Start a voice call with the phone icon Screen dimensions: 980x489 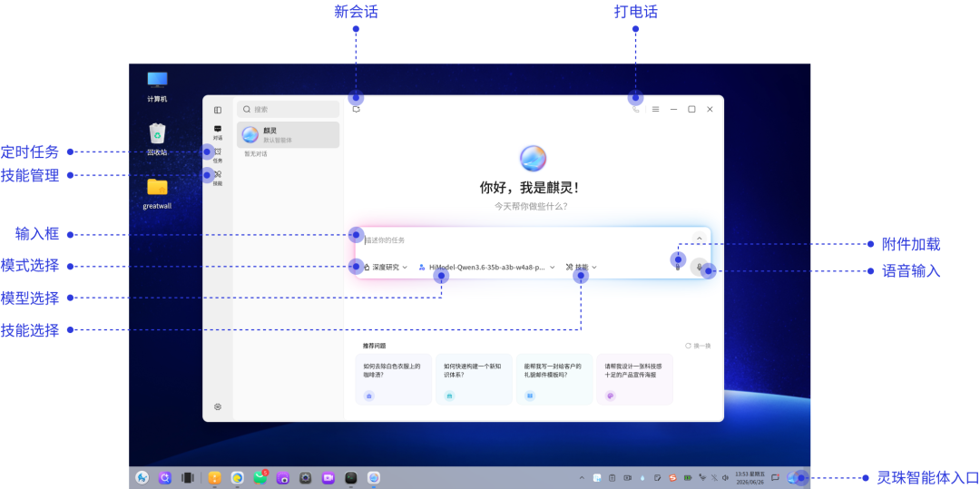636,109
